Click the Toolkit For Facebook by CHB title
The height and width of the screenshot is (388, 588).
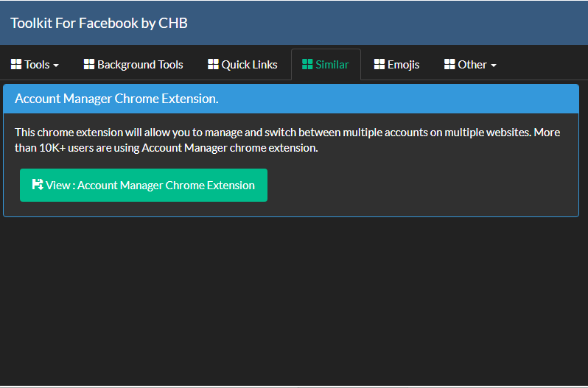tap(99, 24)
